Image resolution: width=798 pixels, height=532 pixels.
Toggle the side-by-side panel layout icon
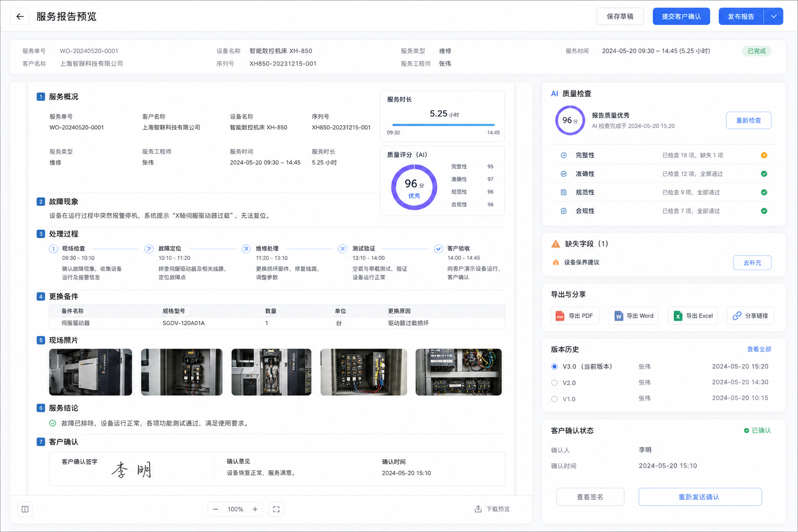[25, 509]
